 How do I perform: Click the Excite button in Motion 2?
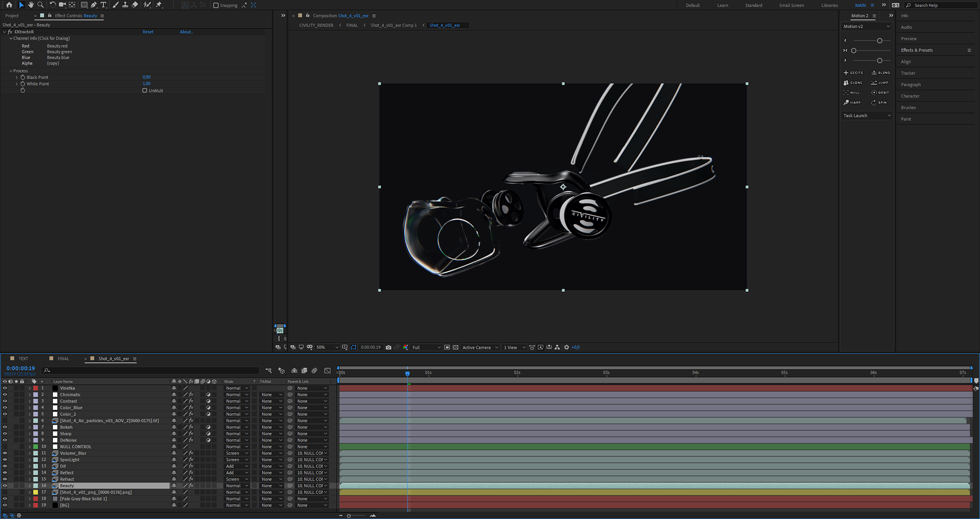tap(853, 72)
